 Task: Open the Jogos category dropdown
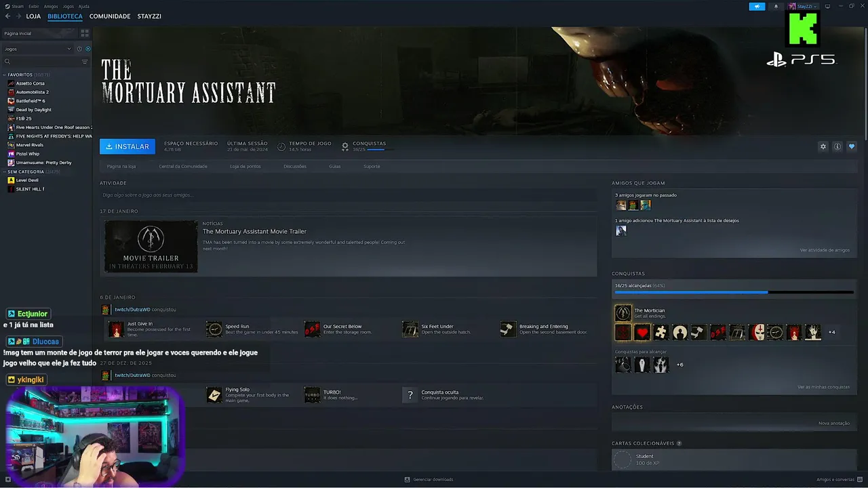point(37,49)
